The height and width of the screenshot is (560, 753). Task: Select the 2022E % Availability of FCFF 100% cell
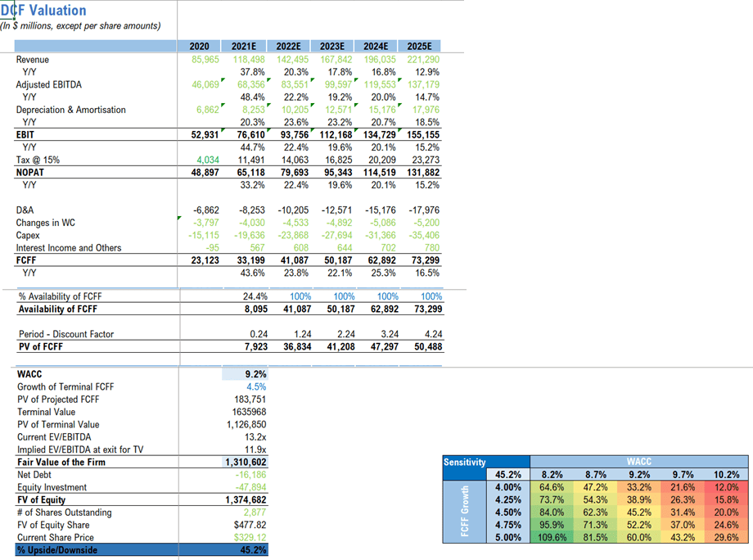300,296
